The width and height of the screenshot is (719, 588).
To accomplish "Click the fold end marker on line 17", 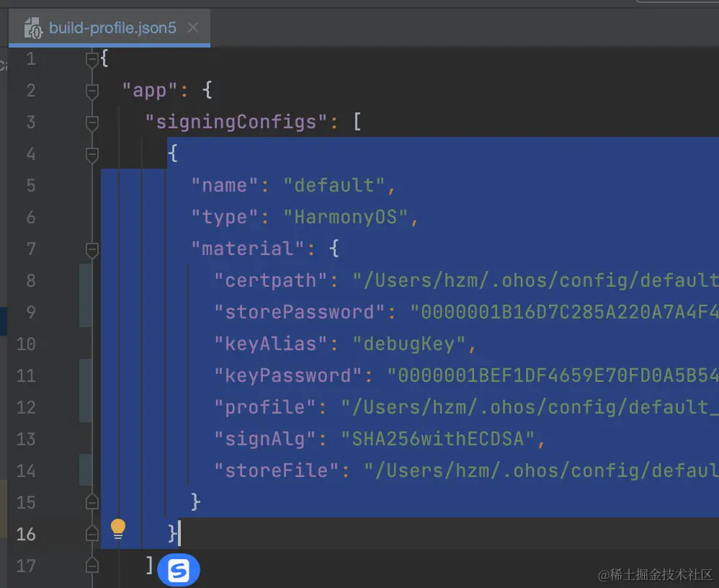I will coord(92,566).
